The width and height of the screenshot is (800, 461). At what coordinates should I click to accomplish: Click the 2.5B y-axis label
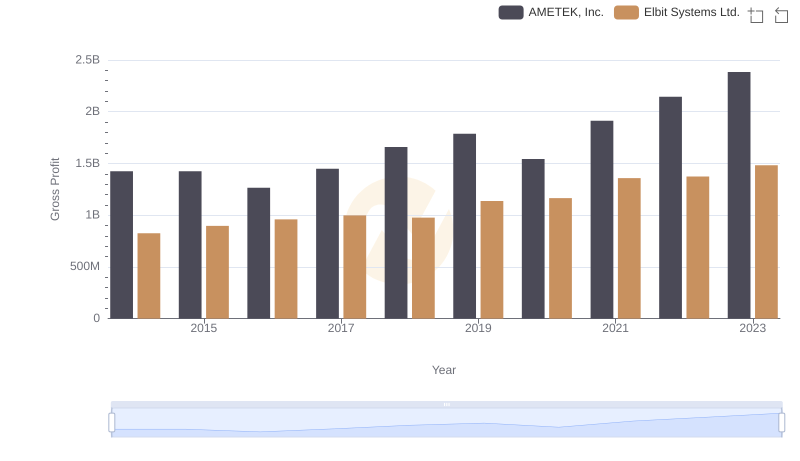point(88,60)
